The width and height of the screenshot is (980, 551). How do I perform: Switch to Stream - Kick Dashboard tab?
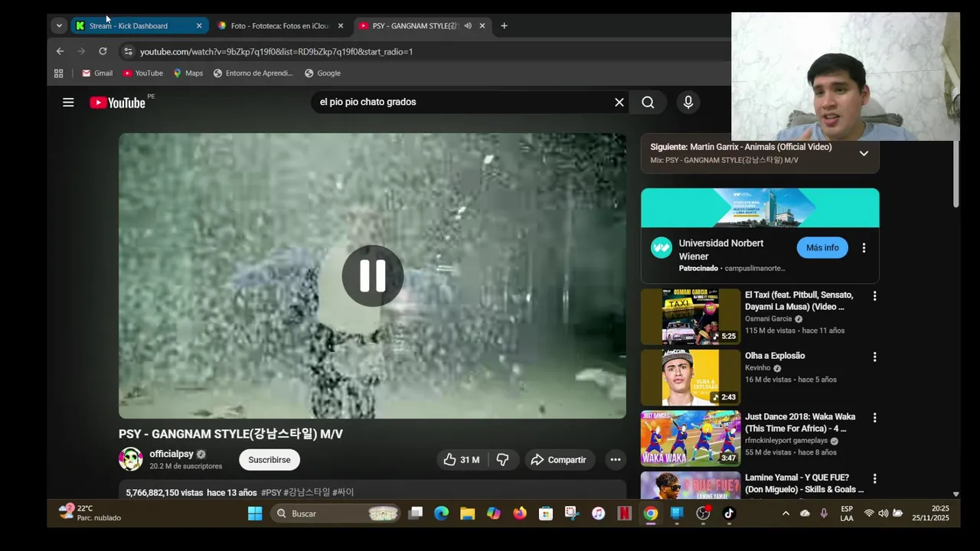tap(138, 26)
